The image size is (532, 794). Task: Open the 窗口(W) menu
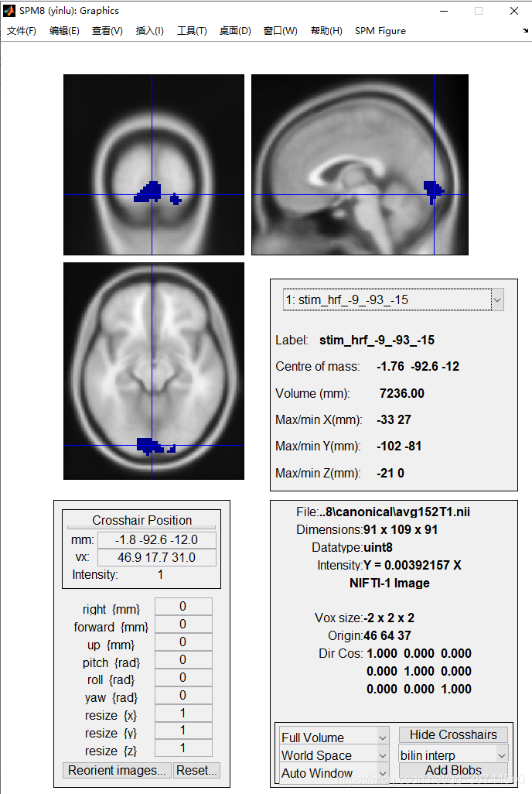(x=281, y=31)
